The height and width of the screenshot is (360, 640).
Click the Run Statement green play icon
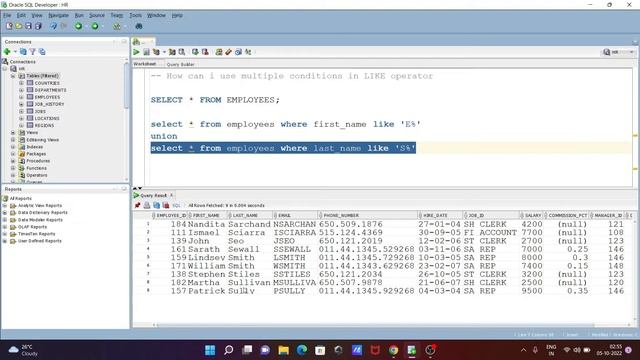136,52
